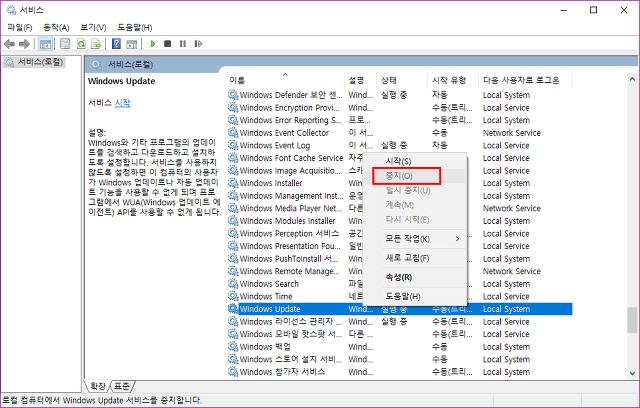Click the Properties toolbar icon

65,44
